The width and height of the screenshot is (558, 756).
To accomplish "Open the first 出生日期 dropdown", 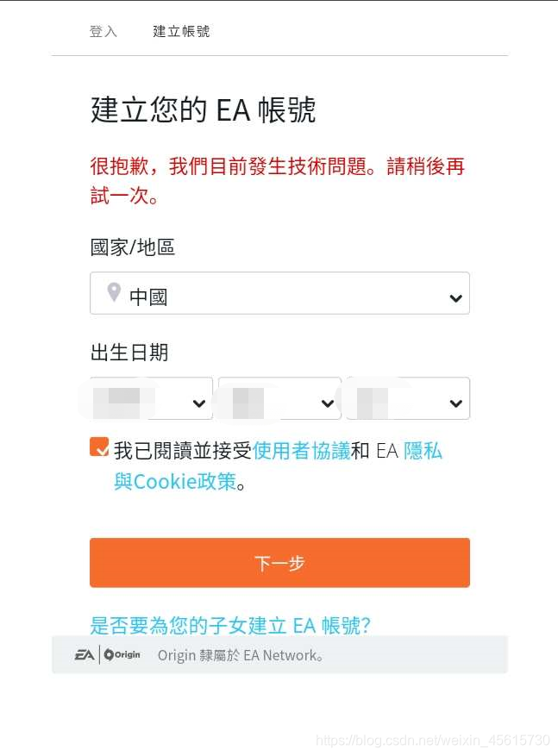I will 151,398.
